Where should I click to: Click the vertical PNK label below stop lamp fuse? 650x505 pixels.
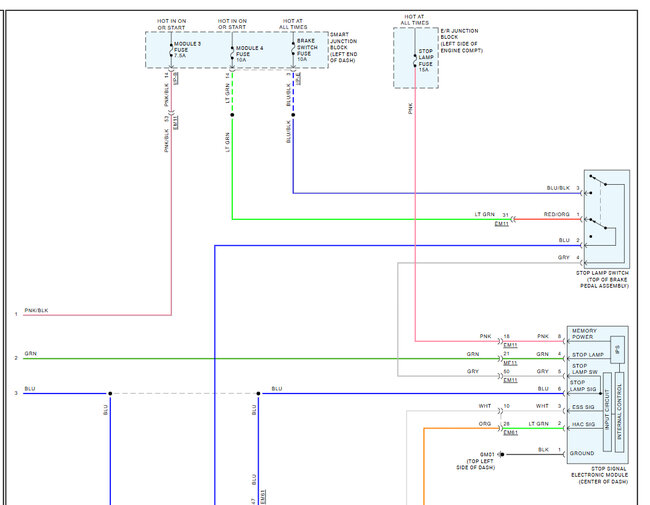410,109
